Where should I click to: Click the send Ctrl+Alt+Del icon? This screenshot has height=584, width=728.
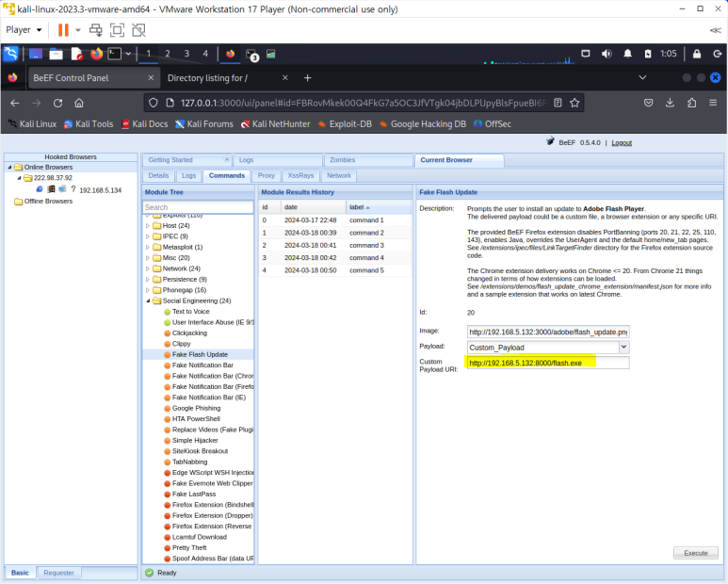(96, 30)
